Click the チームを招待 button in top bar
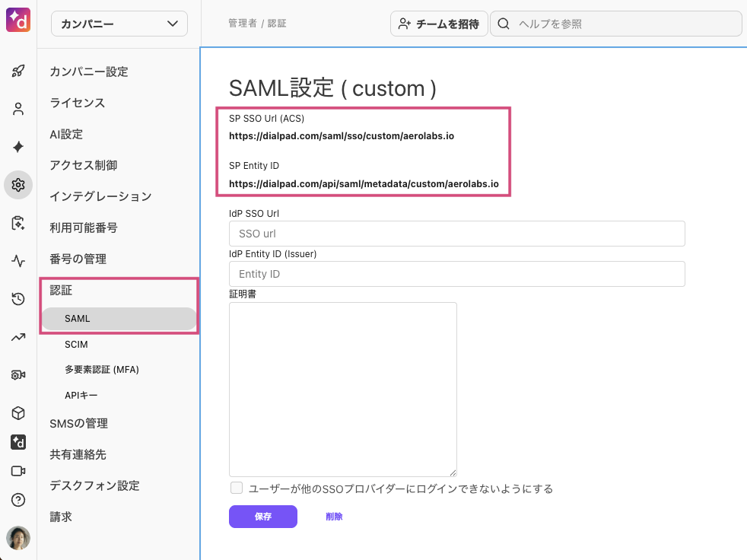 [439, 24]
